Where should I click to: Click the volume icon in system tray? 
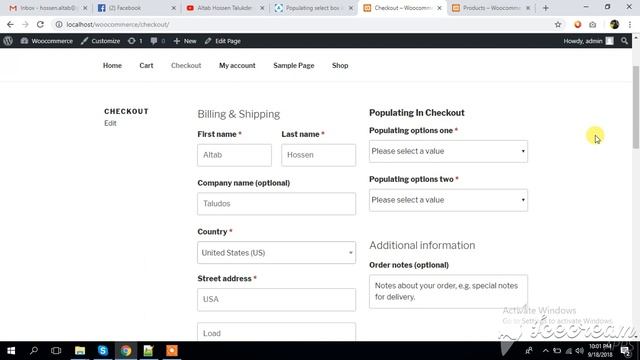click(x=579, y=351)
